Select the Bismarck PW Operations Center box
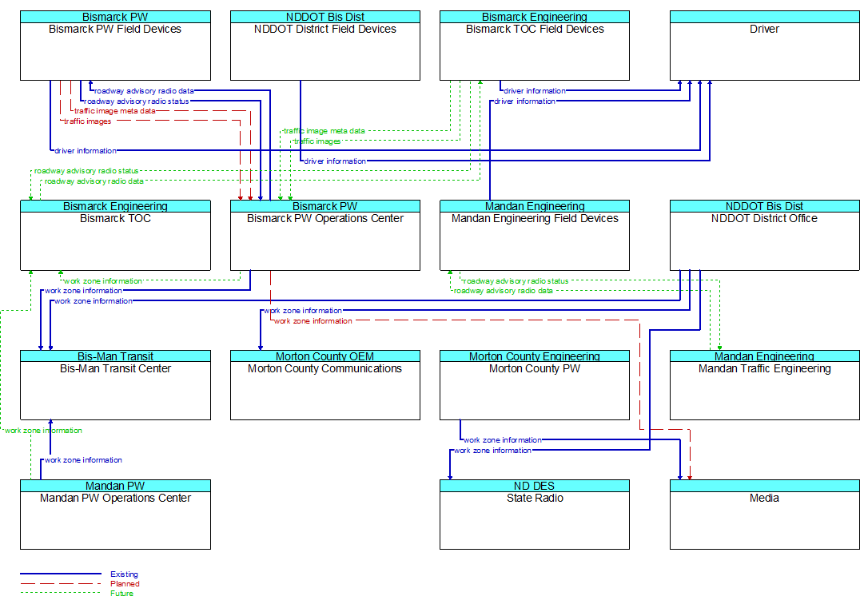868x608 pixels. click(325, 235)
